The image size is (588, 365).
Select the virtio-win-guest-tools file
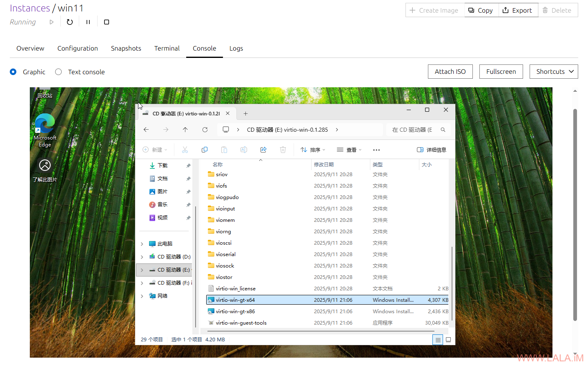(x=241, y=323)
